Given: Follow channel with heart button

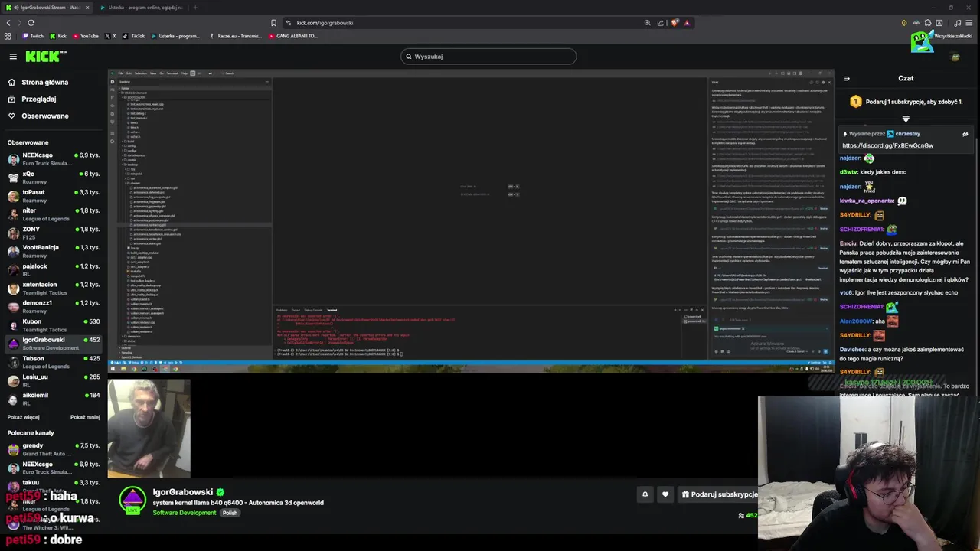Looking at the screenshot, I should click(x=665, y=494).
